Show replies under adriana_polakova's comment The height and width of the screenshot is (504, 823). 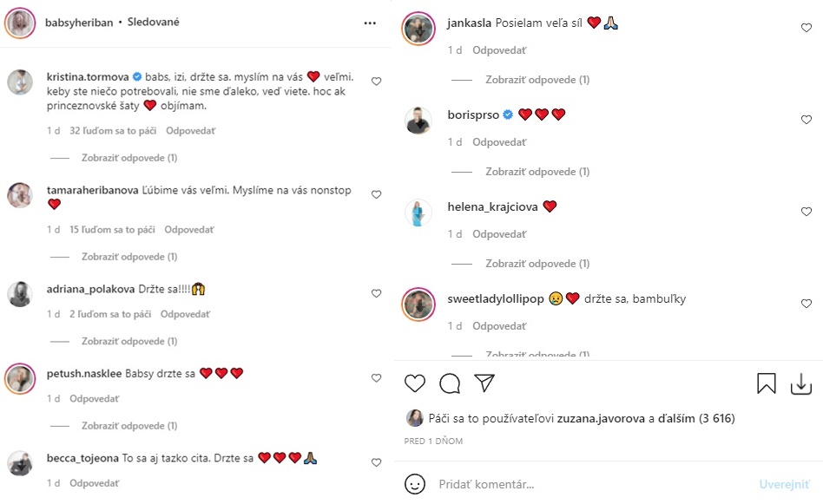(x=129, y=342)
